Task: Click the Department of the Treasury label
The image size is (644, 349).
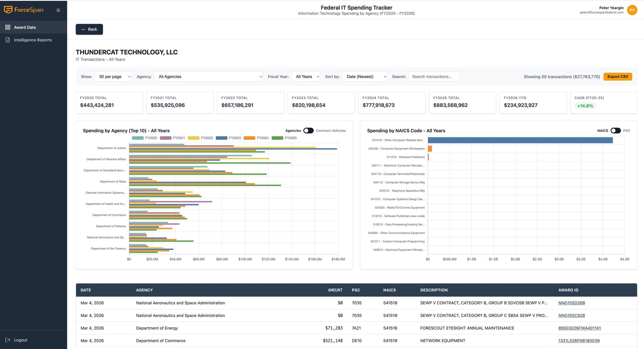Action: click(x=108, y=248)
